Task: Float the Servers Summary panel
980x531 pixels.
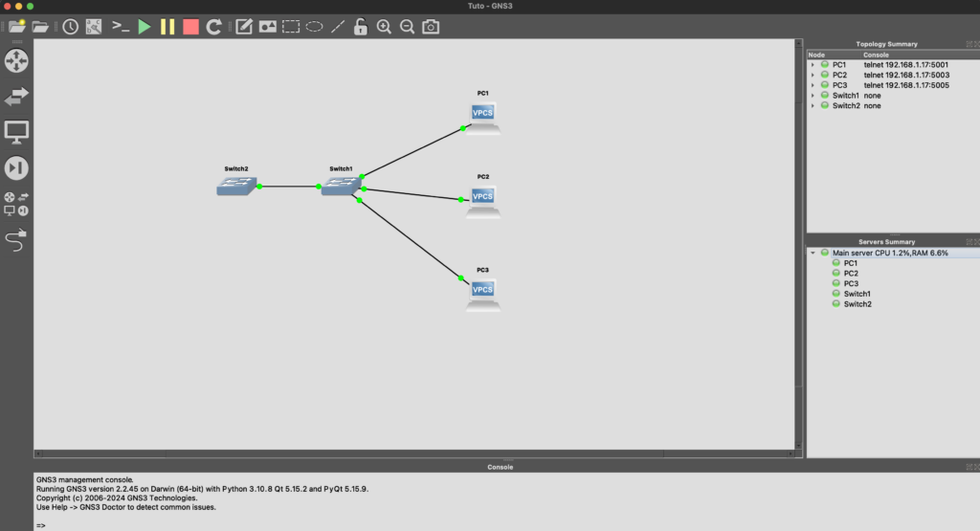Action: 969,242
